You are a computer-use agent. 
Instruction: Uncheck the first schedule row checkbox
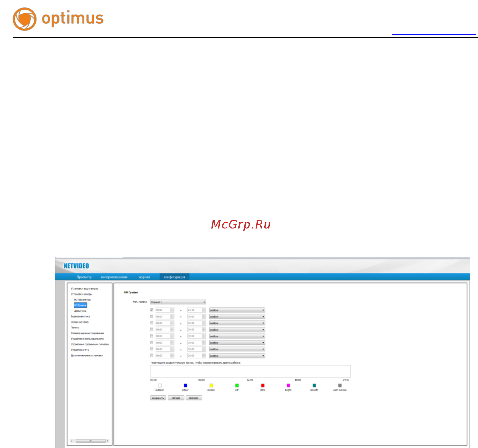coord(152,310)
